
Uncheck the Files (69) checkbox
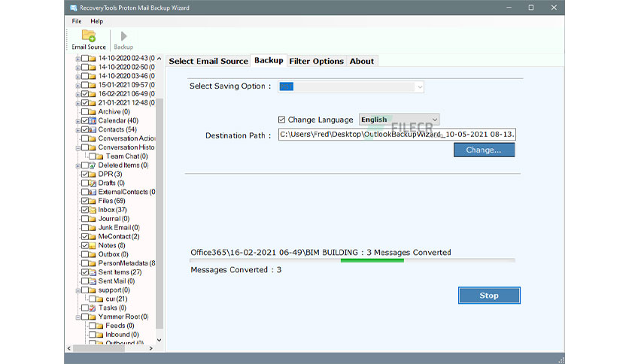pyautogui.click(x=85, y=201)
